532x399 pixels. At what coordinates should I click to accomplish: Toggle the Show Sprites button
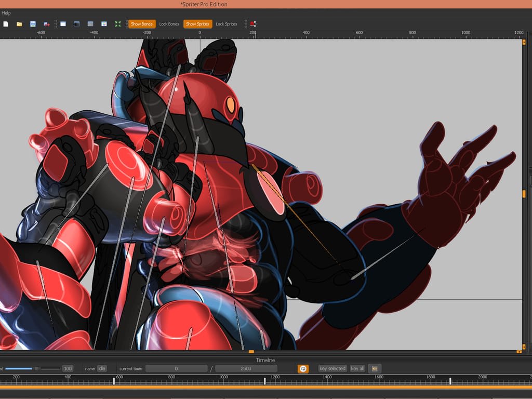click(197, 24)
